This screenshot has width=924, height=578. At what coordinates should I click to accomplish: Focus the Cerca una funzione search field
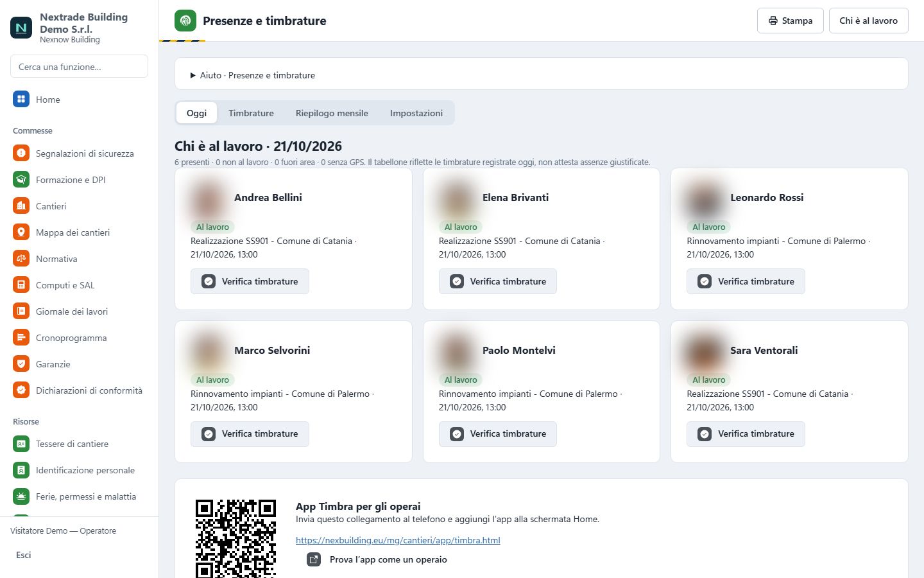point(79,66)
